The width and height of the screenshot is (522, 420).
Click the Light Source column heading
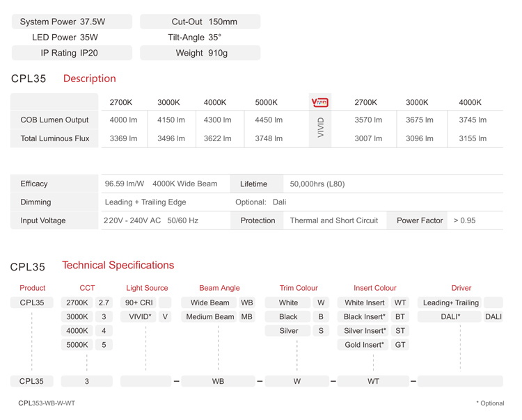click(147, 288)
